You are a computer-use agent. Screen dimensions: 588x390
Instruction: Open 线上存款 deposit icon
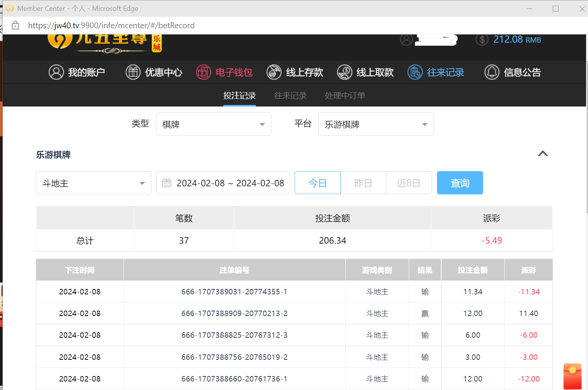pyautogui.click(x=274, y=72)
